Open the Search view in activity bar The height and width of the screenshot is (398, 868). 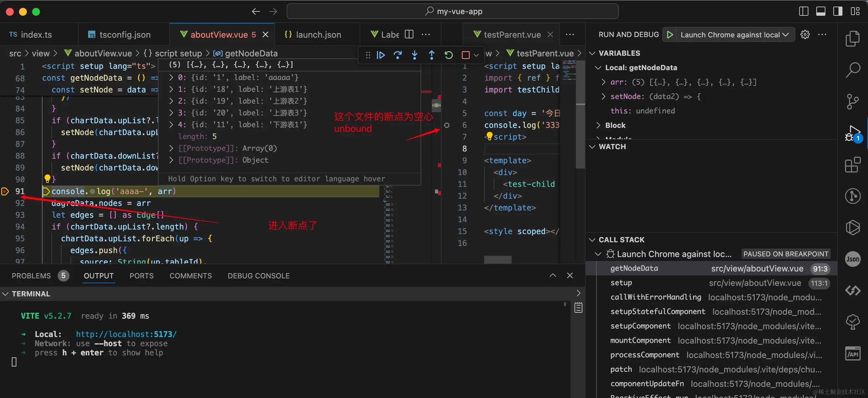(853, 70)
